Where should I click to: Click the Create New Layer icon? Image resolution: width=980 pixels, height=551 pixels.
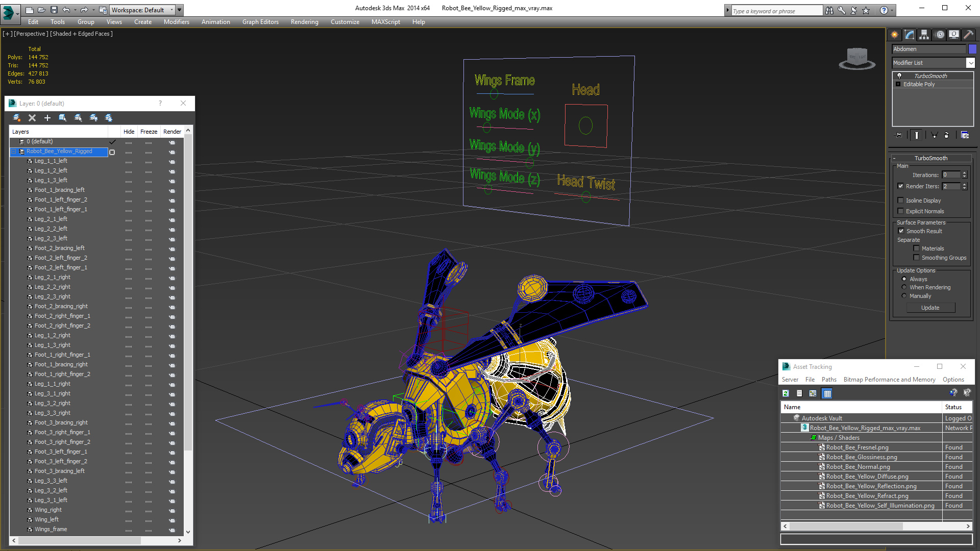click(x=17, y=118)
